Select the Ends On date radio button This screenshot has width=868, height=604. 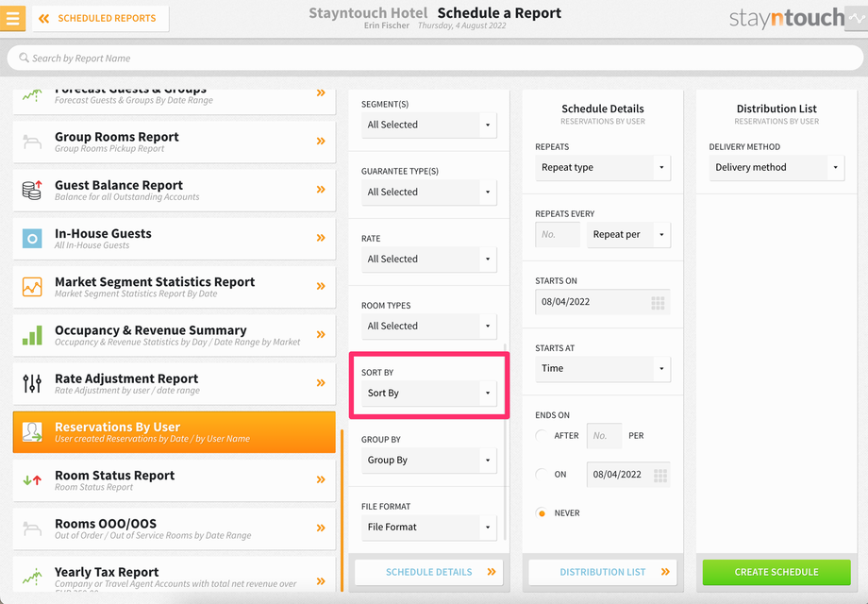542,475
